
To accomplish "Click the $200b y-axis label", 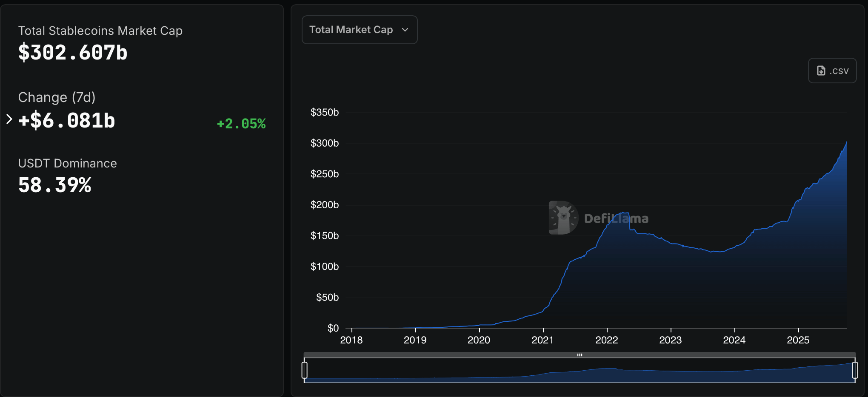I will (x=325, y=205).
